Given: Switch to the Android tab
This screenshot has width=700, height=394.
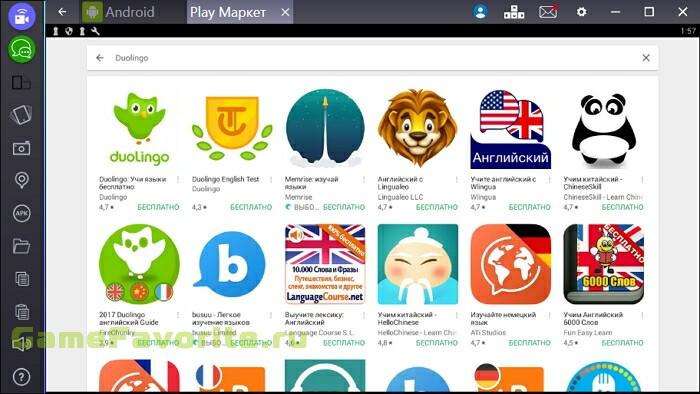Looking at the screenshot, I should point(119,12).
